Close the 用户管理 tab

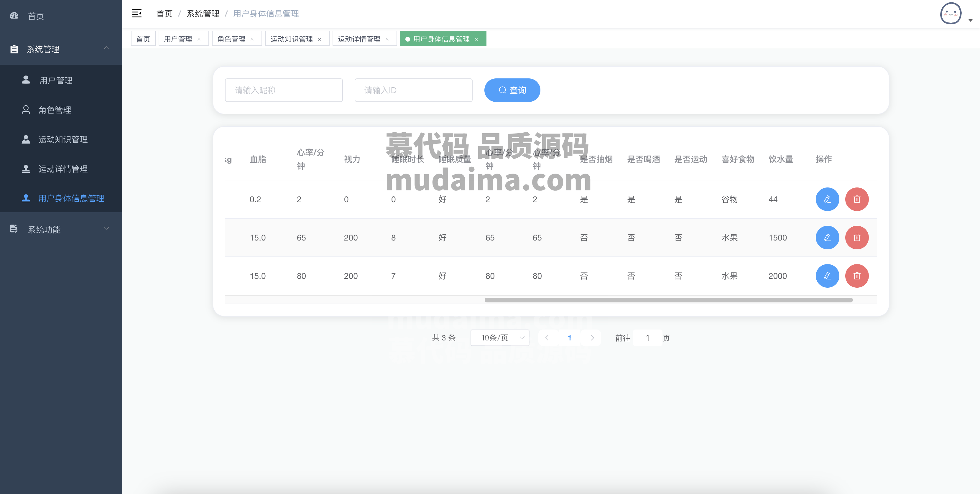click(x=199, y=39)
